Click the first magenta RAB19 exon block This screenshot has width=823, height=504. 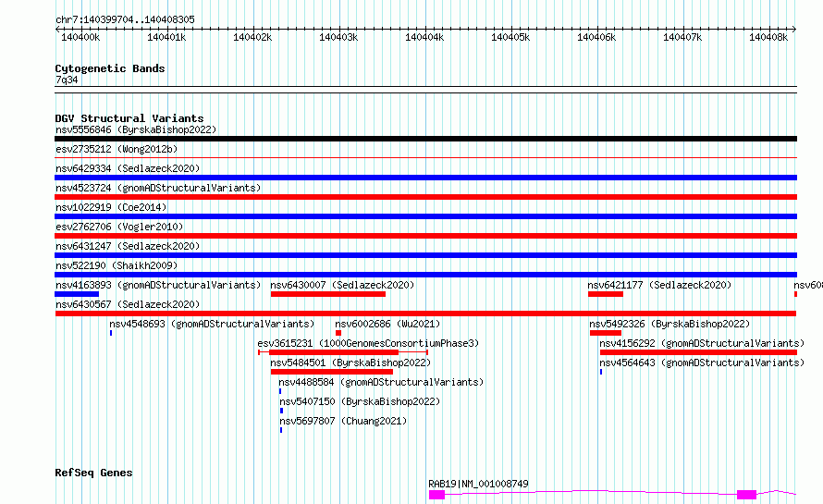point(436,495)
